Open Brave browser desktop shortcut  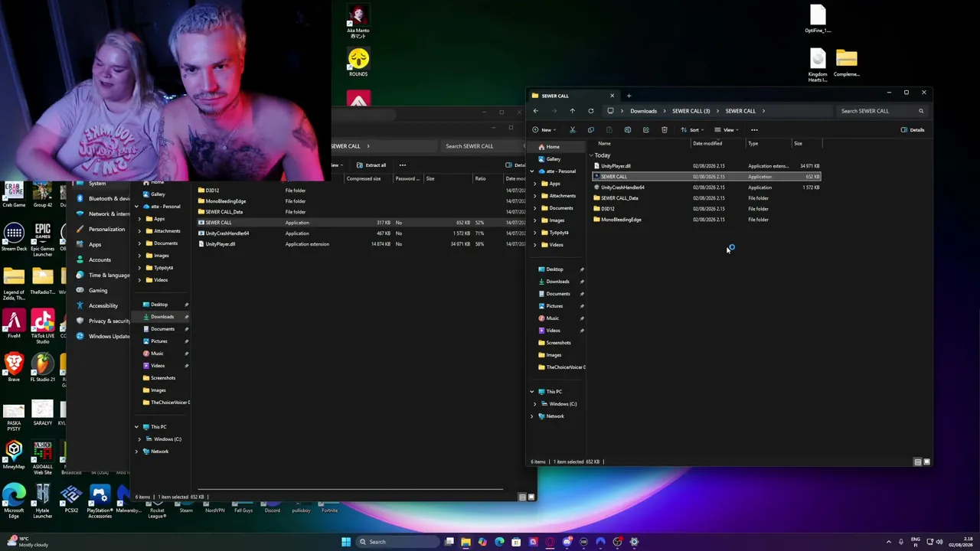pos(14,367)
